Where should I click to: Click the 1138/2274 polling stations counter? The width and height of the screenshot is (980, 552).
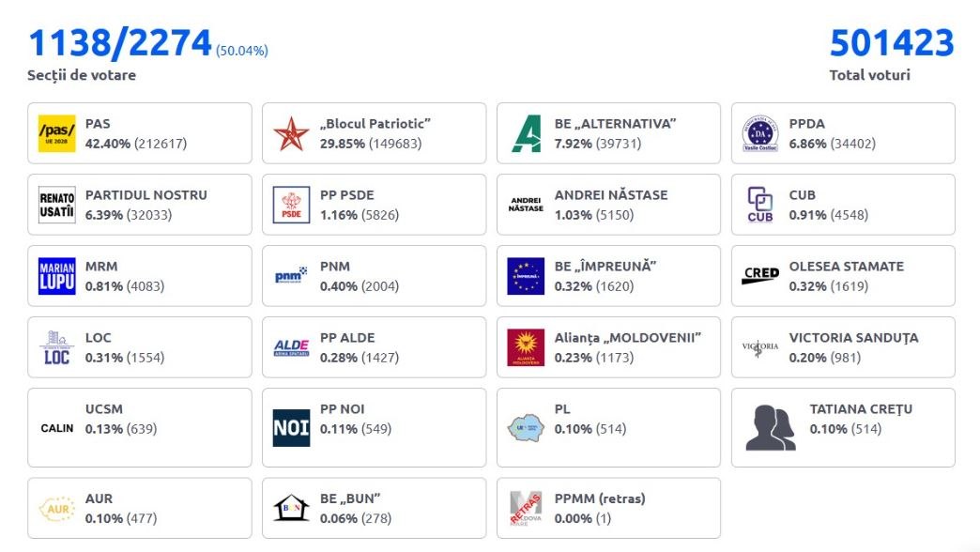click(120, 43)
